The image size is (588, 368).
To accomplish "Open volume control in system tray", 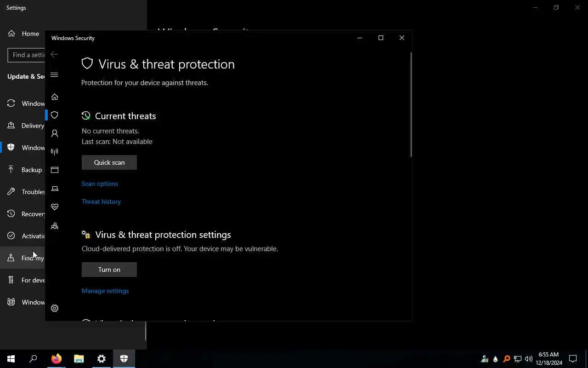I will [x=528, y=359].
